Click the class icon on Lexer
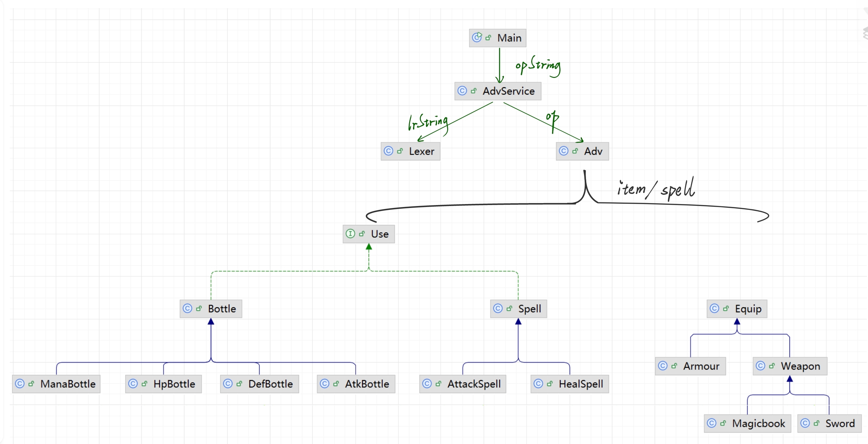Viewport: 868px width, 444px height. (x=389, y=151)
